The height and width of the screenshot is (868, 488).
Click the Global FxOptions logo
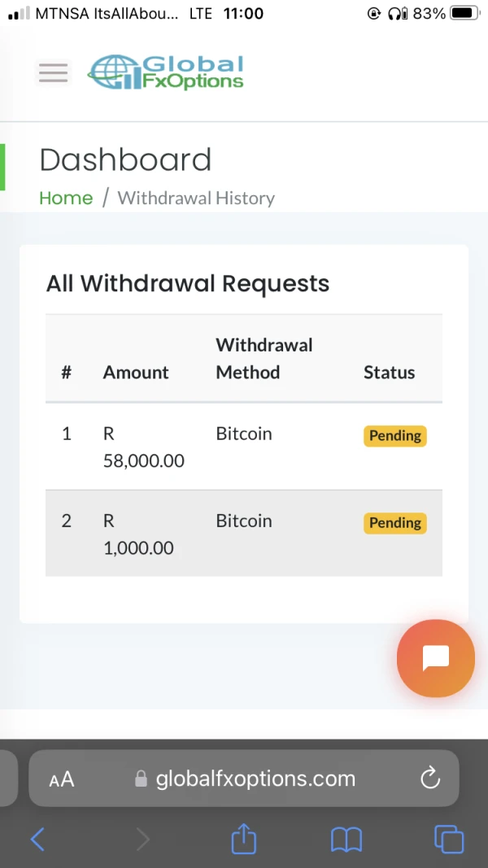tap(166, 72)
